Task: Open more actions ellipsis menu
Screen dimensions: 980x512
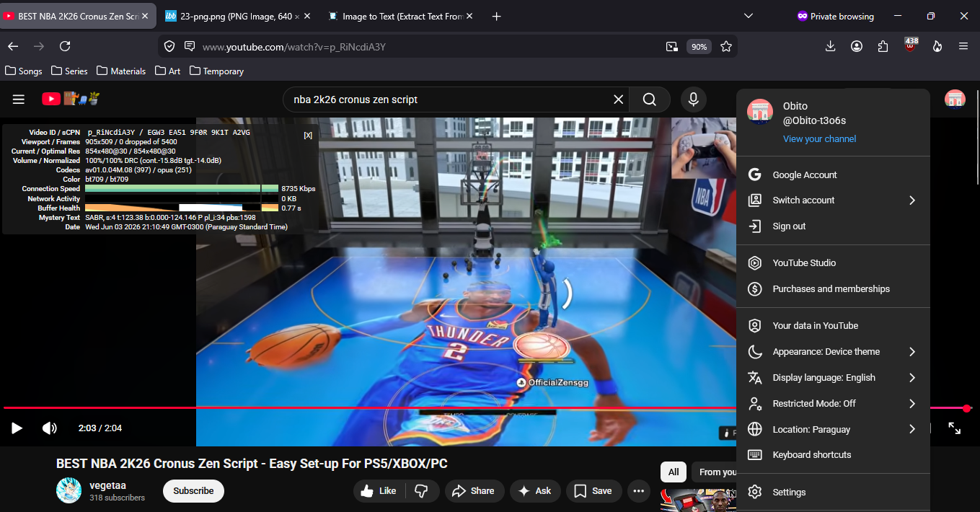Action: [638, 491]
